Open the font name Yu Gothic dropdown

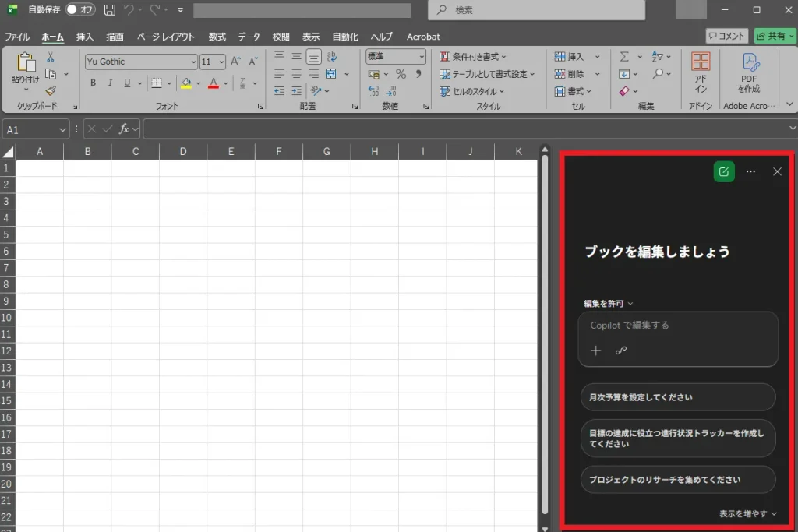click(x=193, y=62)
